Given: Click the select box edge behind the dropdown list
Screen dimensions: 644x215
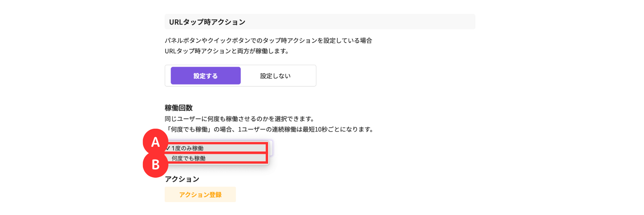Looking at the screenshot, I should 271,148.
